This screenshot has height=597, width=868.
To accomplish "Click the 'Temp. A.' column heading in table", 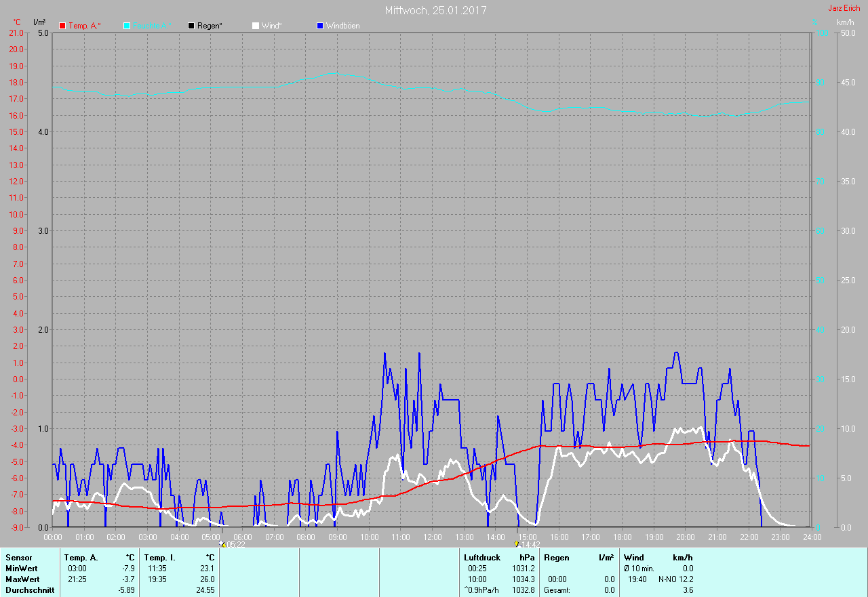I will point(81,558).
